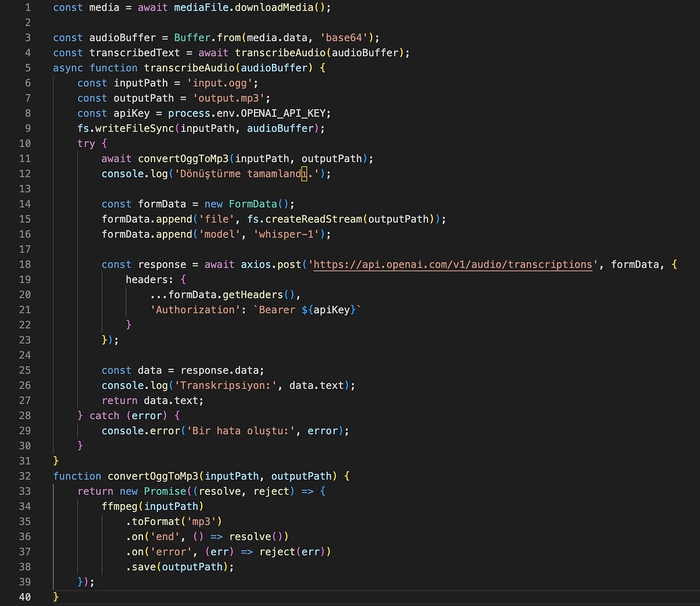Image resolution: width=700 pixels, height=606 pixels.
Task: Click ffmpeg(inputPath) call
Action: click(153, 507)
